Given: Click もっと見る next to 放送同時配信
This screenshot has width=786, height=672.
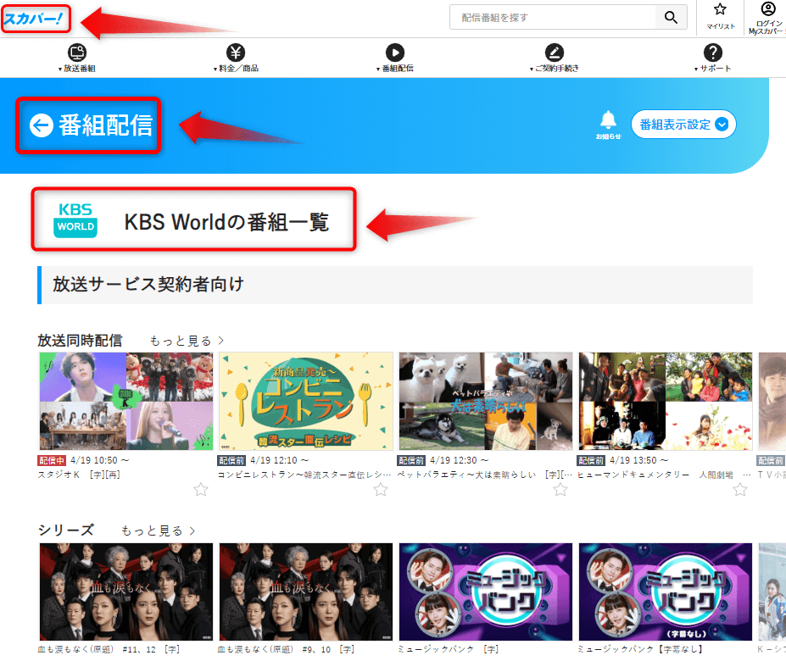Looking at the screenshot, I should pyautogui.click(x=187, y=342).
